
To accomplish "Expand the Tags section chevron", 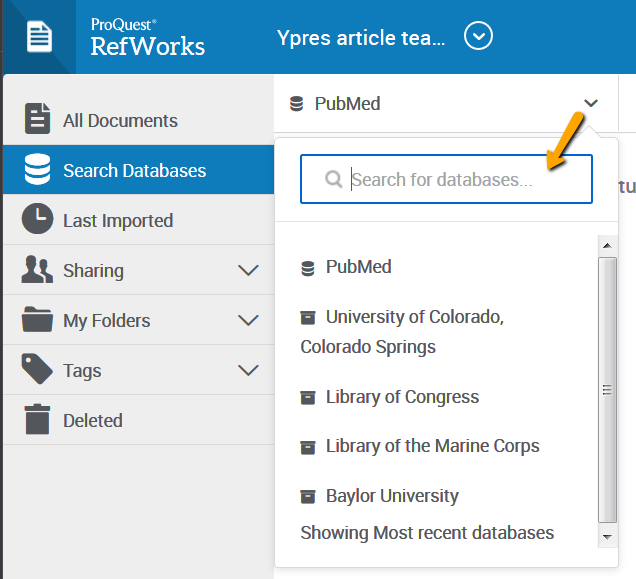I will tap(248, 370).
